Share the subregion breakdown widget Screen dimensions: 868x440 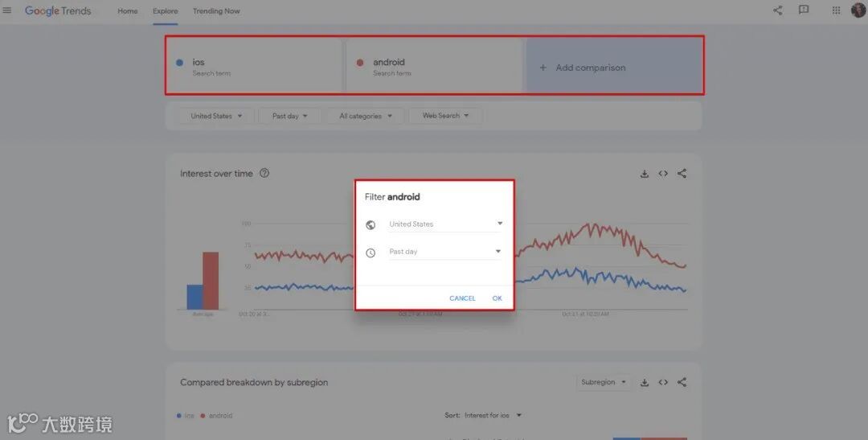pyautogui.click(x=682, y=382)
